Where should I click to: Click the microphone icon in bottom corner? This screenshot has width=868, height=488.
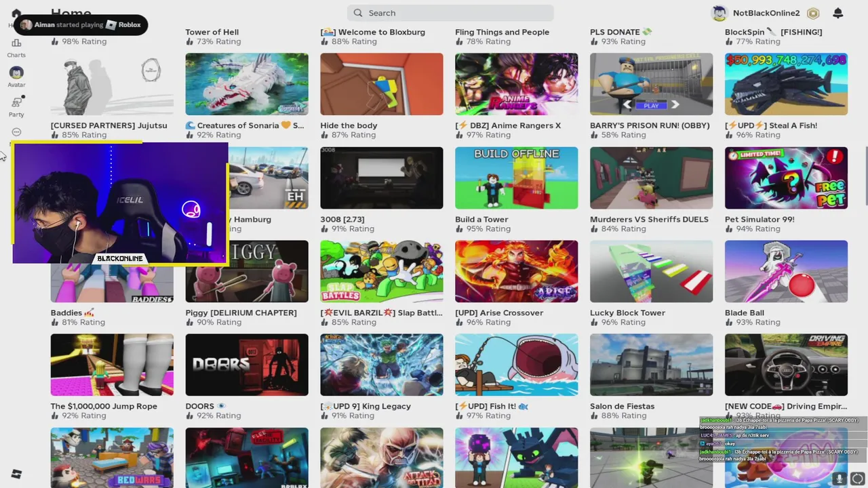click(840, 479)
